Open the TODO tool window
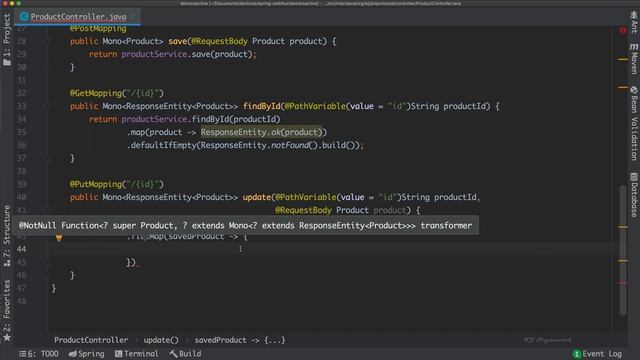 [x=39, y=353]
